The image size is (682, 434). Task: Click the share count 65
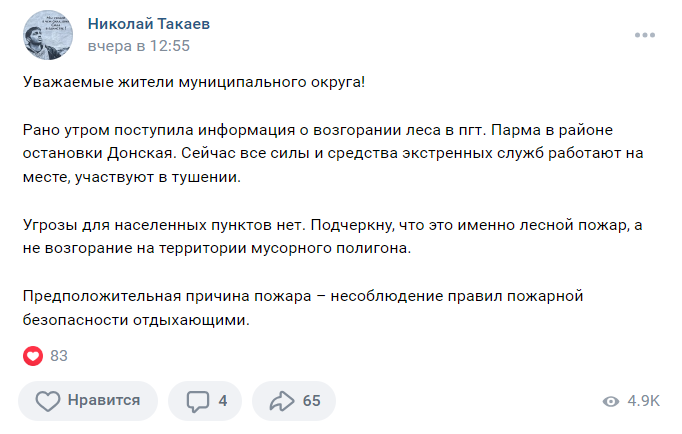pyautogui.click(x=311, y=401)
